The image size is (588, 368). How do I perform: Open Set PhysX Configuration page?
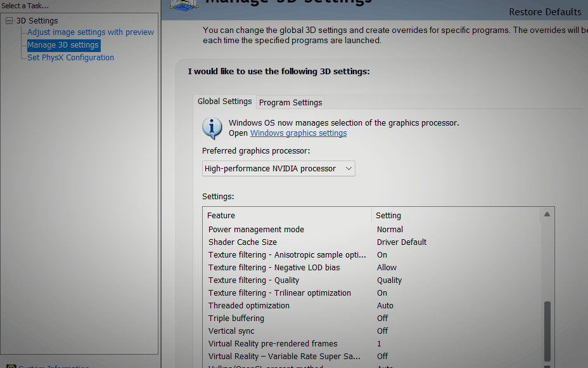(70, 58)
